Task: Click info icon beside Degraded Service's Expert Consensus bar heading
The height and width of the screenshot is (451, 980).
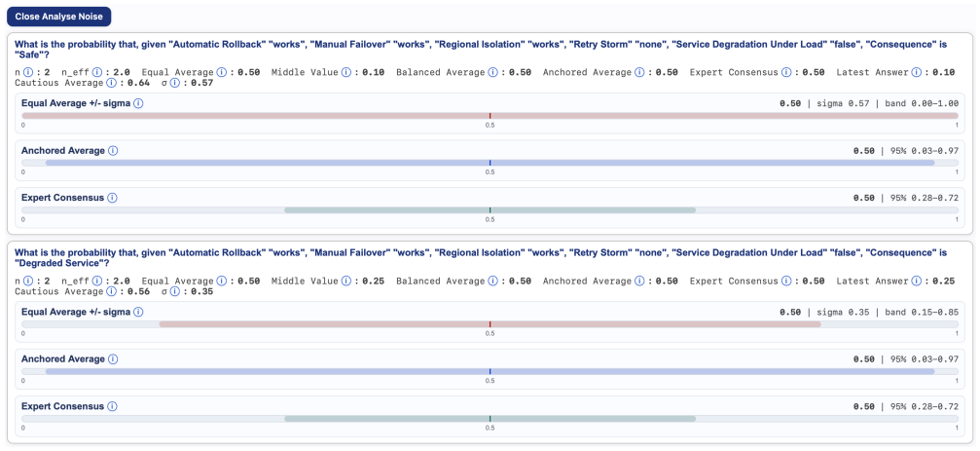Action: pyautogui.click(x=112, y=406)
